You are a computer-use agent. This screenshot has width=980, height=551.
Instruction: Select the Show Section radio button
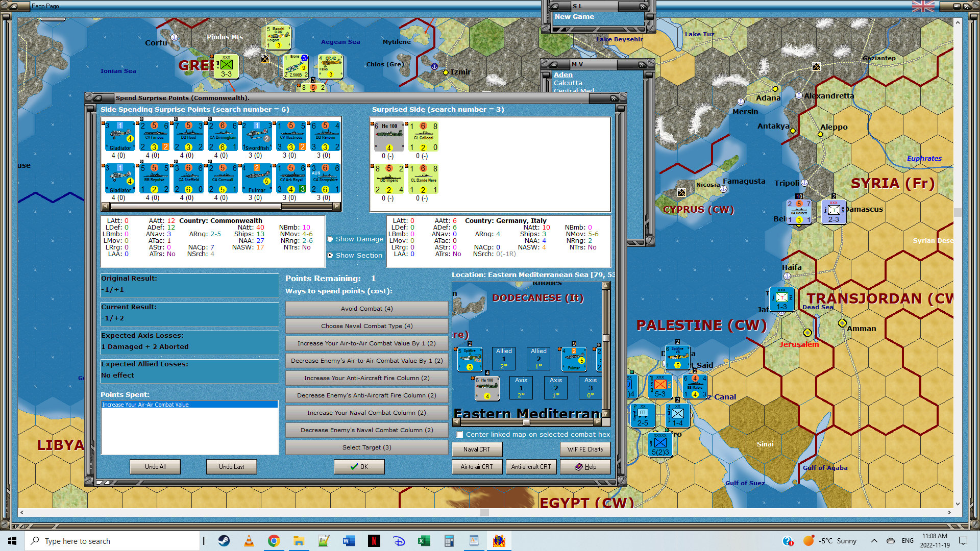[x=330, y=256]
